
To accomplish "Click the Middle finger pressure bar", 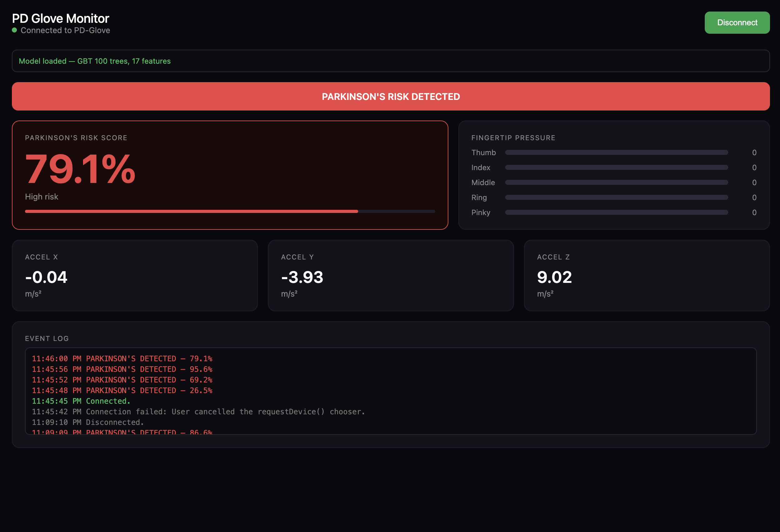I will point(616,183).
